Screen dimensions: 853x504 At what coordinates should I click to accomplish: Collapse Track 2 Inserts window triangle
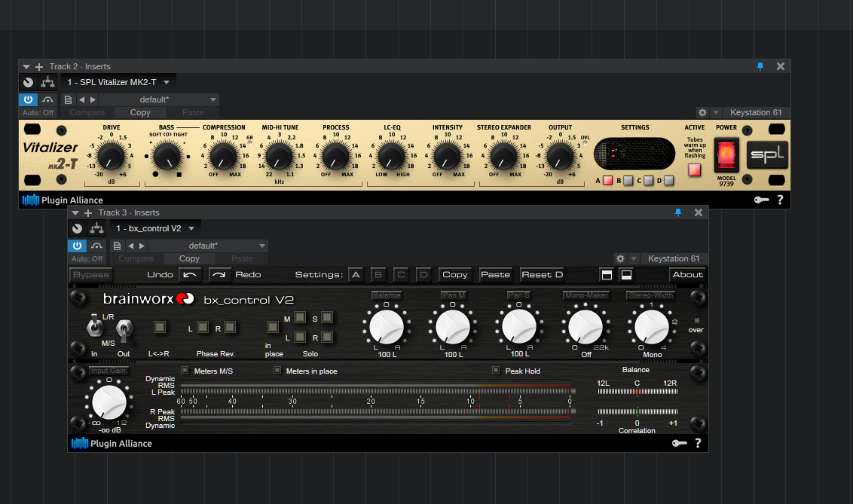coord(26,67)
